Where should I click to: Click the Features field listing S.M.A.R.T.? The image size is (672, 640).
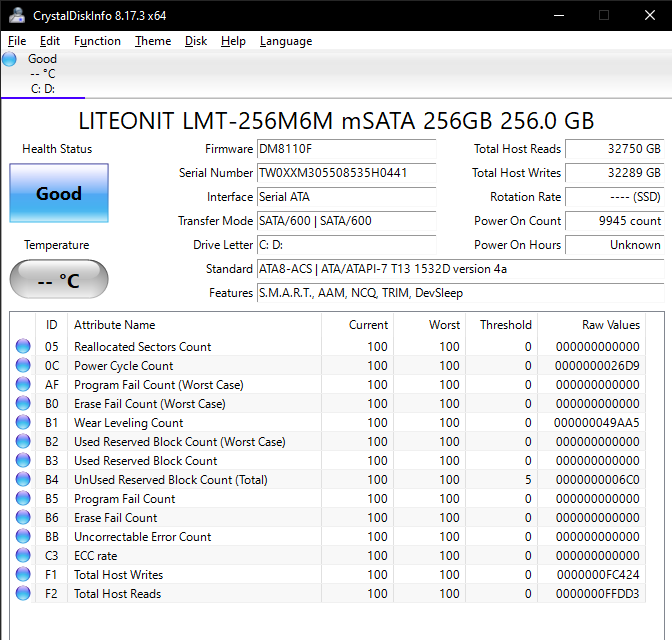tap(461, 293)
